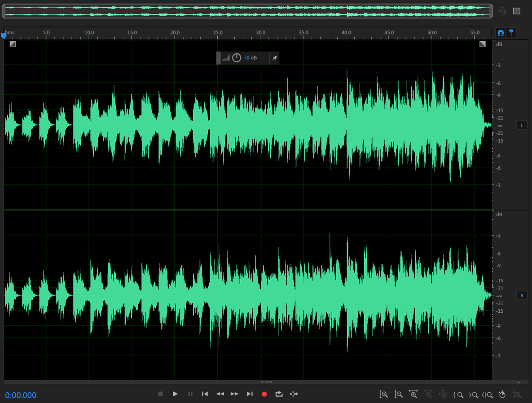Zoom out time icon
This screenshot has width=532, height=403.
[x=428, y=394]
